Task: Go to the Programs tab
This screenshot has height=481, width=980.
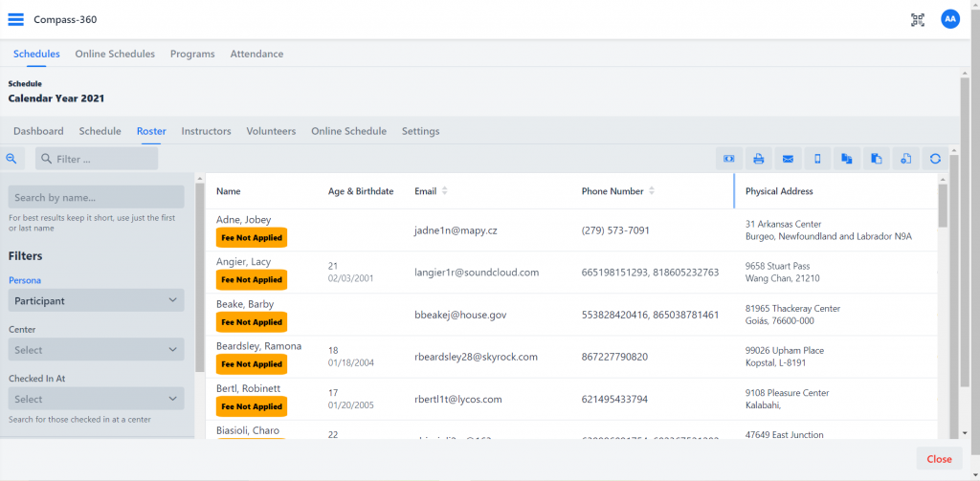Action: point(192,54)
